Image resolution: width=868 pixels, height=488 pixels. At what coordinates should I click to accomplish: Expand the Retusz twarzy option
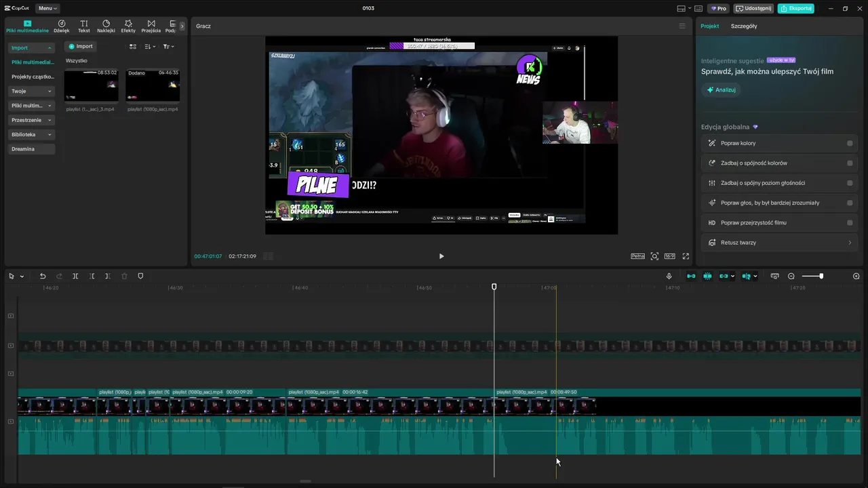pos(780,243)
